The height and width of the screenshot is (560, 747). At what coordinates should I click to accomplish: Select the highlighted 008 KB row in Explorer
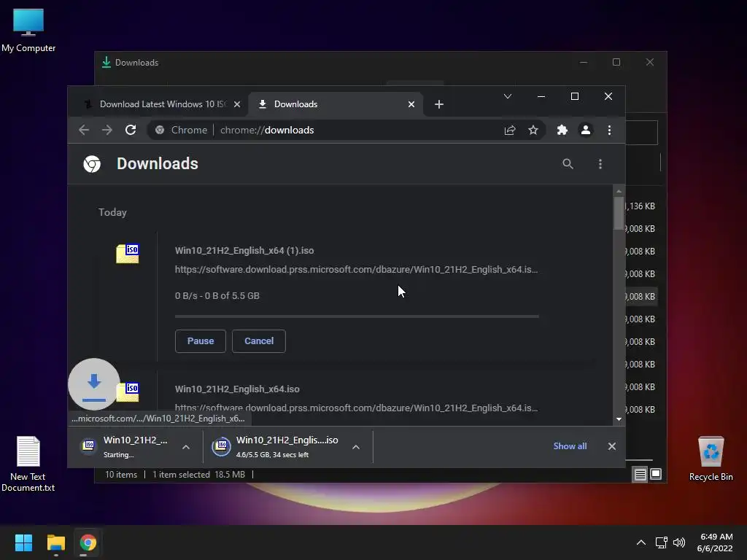coord(641,296)
